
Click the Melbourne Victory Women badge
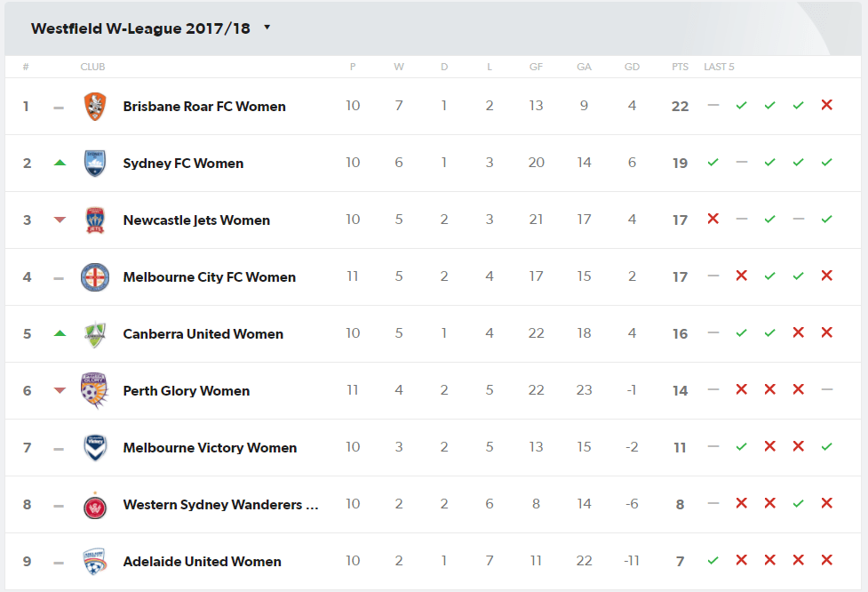pyautogui.click(x=95, y=447)
